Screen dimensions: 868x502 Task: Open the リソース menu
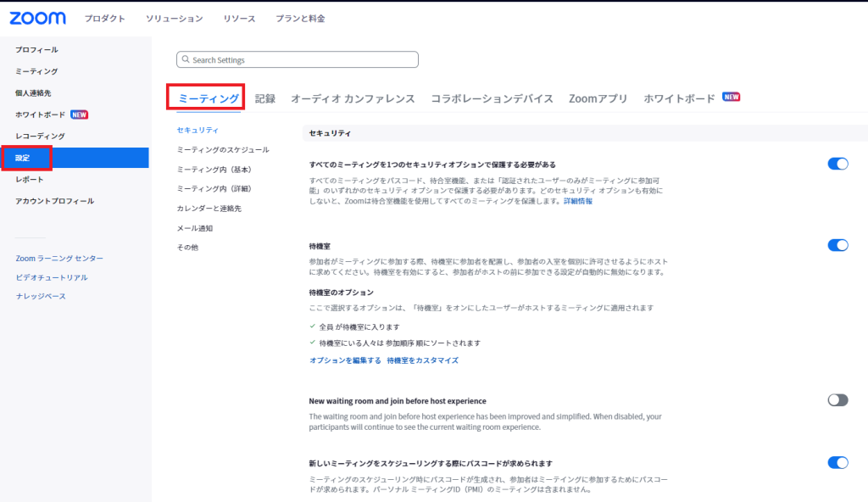click(x=239, y=19)
